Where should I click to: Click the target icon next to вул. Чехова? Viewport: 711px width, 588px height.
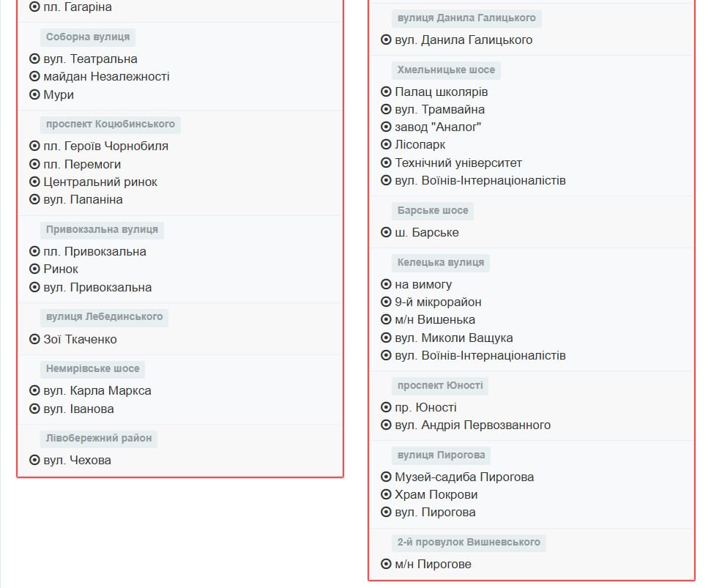point(33,461)
